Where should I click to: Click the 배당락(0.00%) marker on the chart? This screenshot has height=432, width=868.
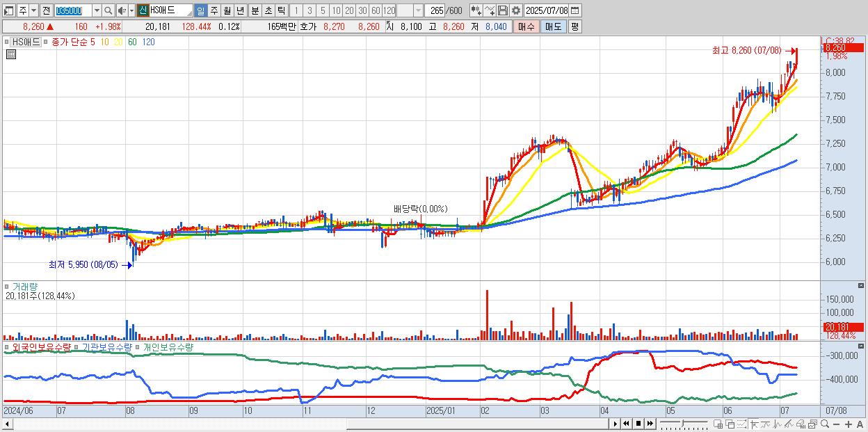[420, 209]
